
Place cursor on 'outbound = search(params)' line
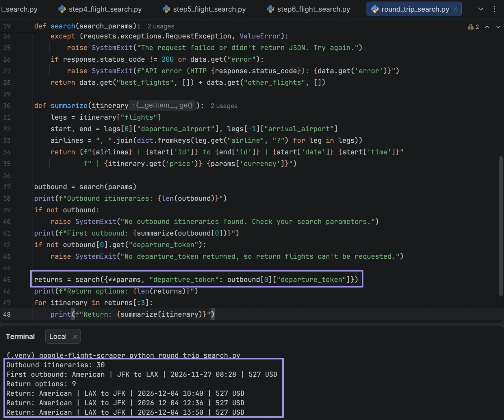(x=85, y=187)
